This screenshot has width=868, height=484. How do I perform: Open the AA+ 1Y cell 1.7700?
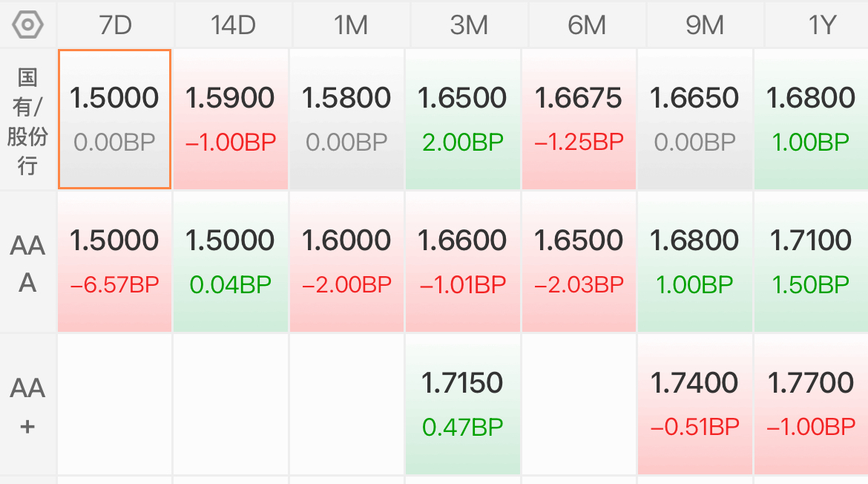click(x=811, y=405)
